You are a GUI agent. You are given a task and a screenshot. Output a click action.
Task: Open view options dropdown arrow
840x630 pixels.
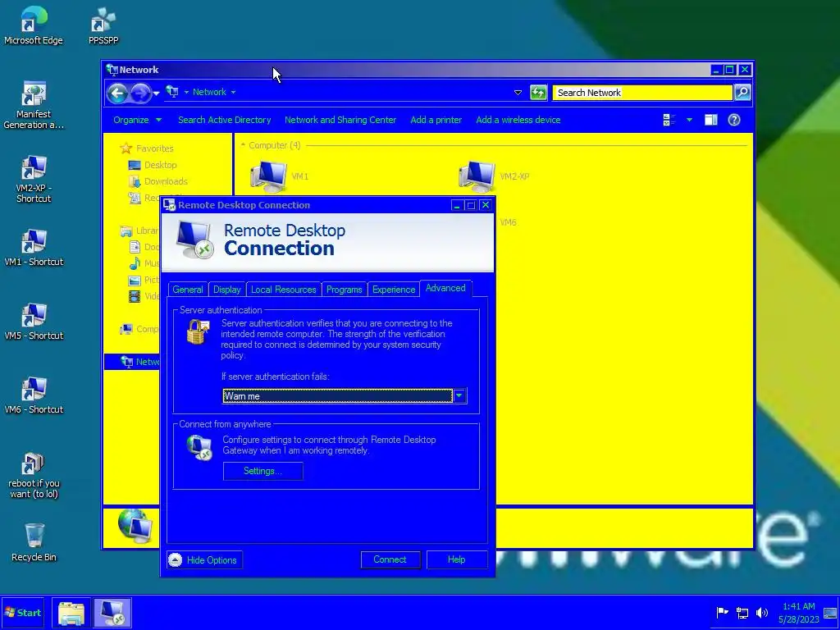coord(689,120)
